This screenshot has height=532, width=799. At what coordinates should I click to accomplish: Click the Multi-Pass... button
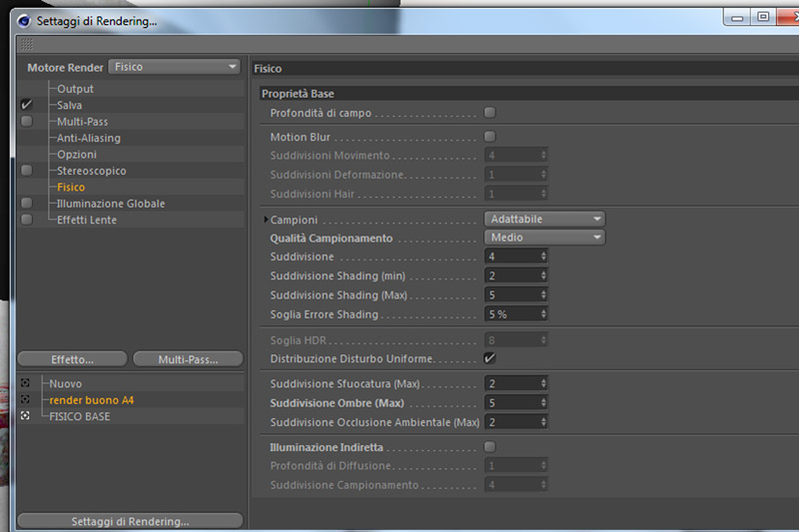tap(188, 359)
